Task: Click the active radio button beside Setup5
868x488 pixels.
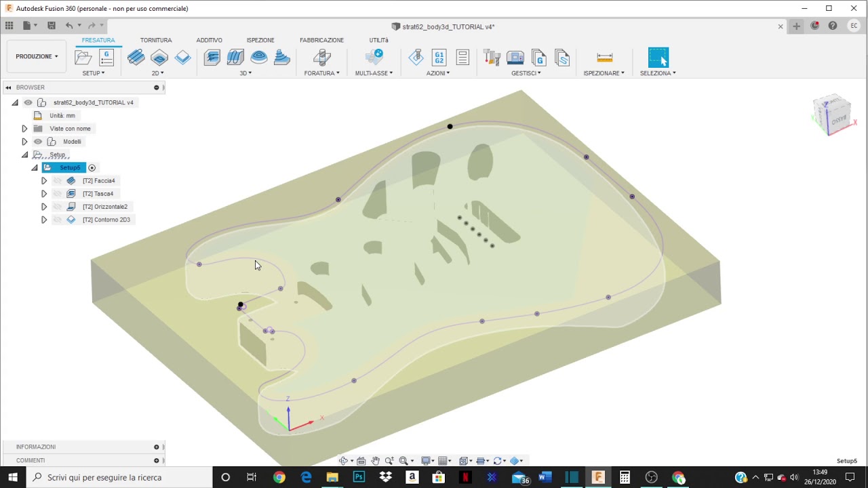Action: click(x=92, y=167)
